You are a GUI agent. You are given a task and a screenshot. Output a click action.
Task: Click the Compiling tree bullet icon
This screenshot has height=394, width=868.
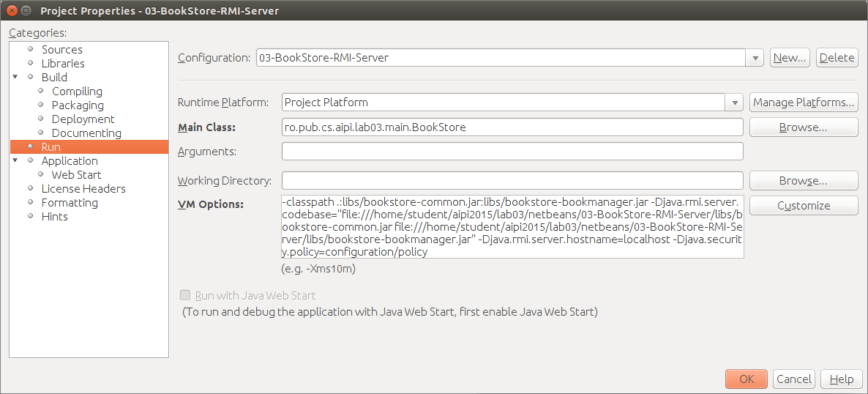(x=40, y=91)
